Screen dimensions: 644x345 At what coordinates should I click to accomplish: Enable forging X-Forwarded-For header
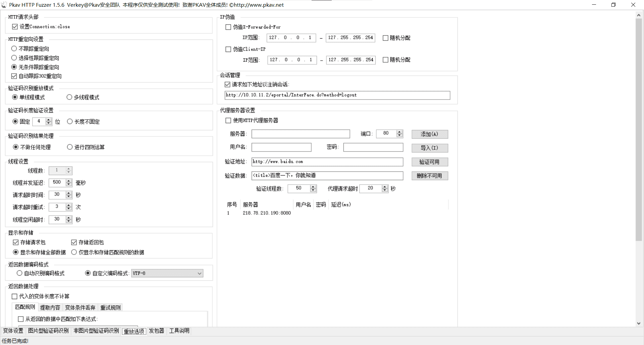point(228,27)
